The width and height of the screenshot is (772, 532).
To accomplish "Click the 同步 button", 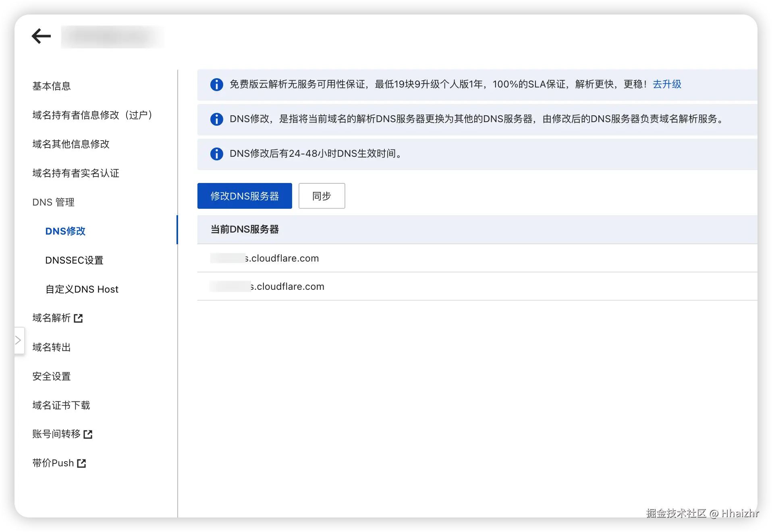I will (322, 196).
